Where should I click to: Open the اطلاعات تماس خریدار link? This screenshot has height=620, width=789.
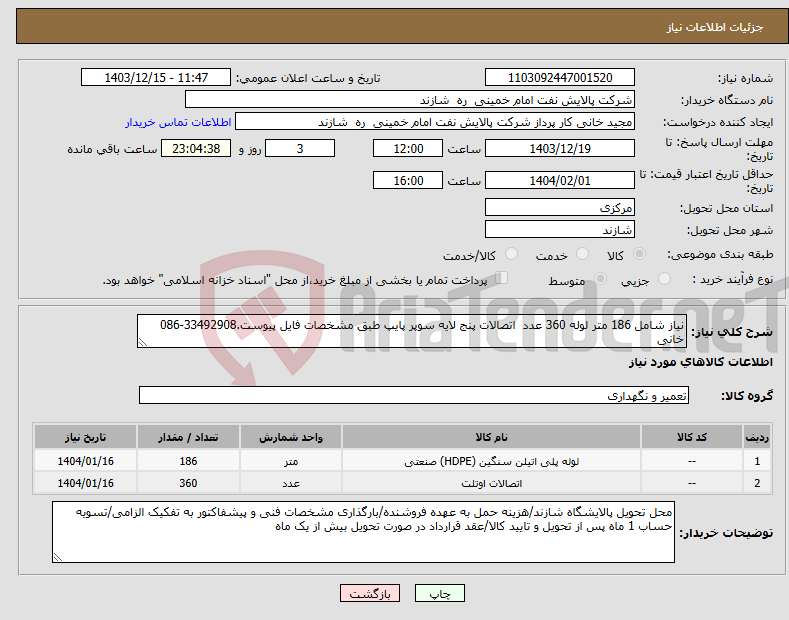(178, 122)
